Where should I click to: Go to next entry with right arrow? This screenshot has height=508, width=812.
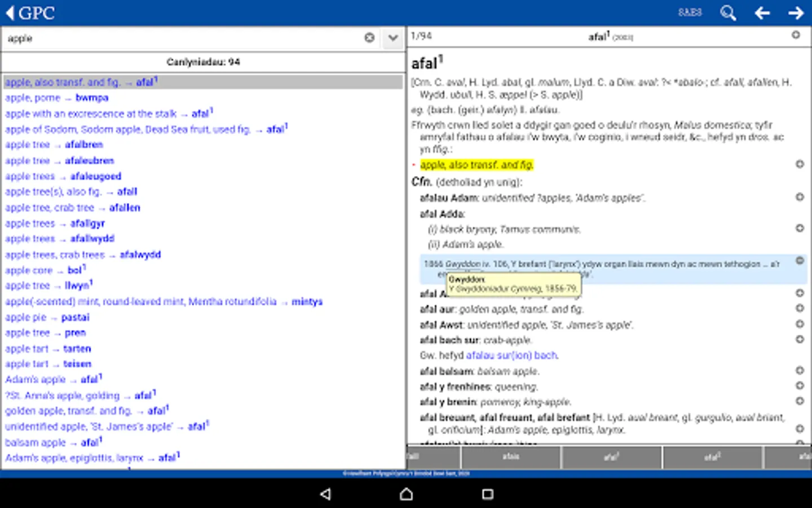click(796, 12)
